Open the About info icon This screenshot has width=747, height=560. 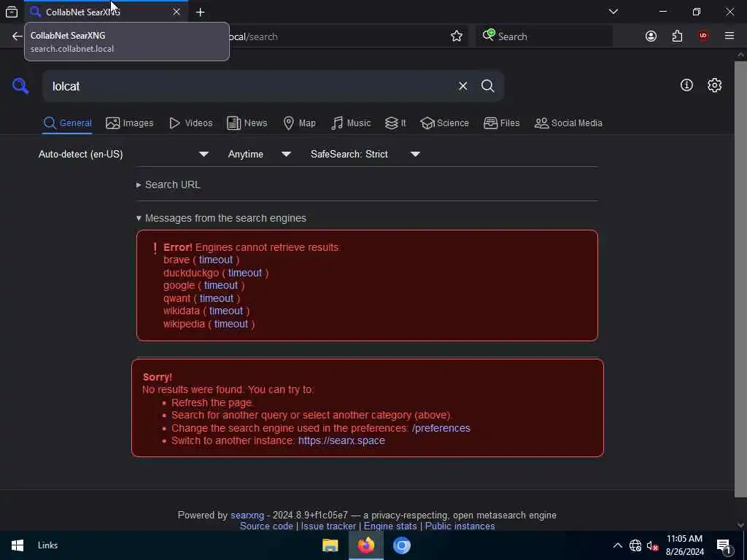coord(686,85)
